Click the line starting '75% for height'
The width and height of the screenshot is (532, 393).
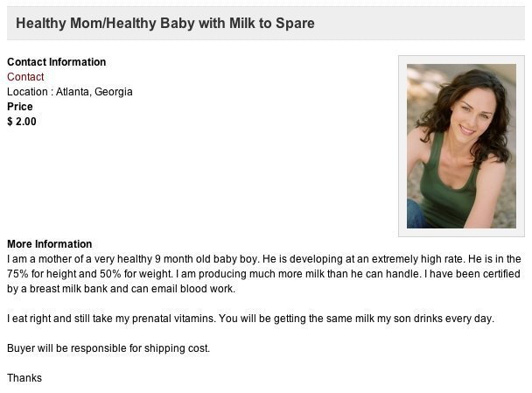263,274
